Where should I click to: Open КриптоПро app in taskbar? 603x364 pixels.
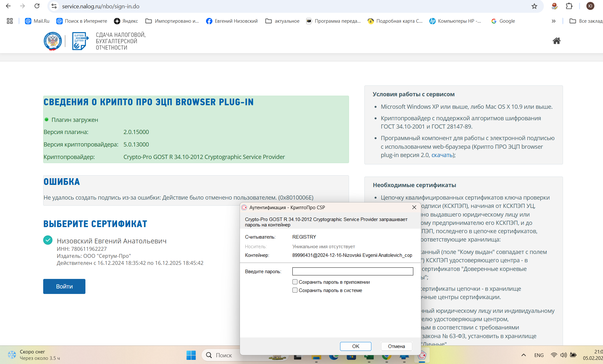tap(422, 355)
